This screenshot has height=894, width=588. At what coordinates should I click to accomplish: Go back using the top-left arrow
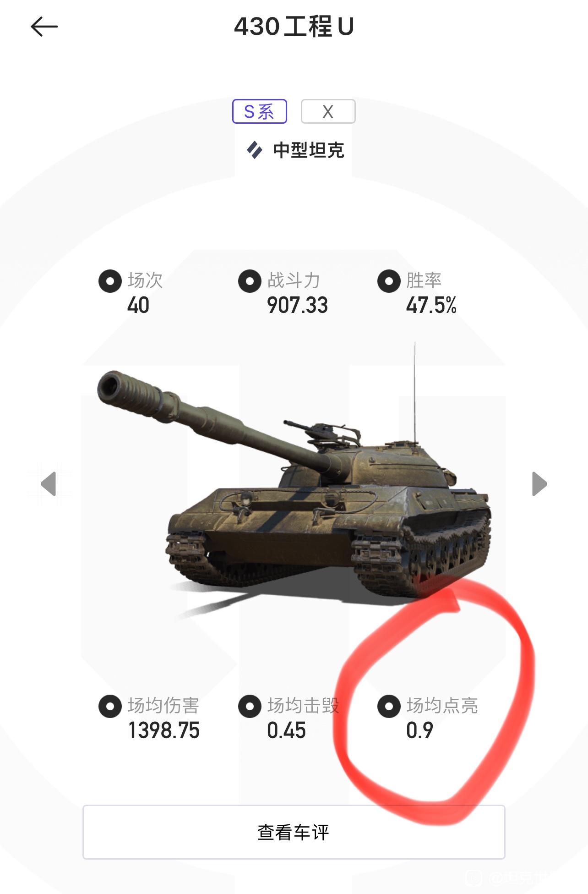click(x=44, y=27)
